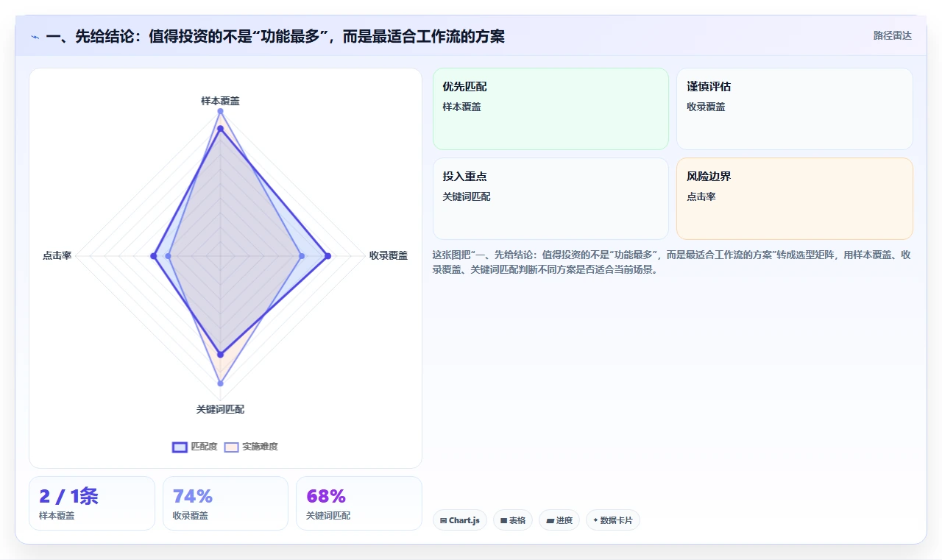Click the outer data point on 点击率 axis
The height and width of the screenshot is (560, 942).
153,256
